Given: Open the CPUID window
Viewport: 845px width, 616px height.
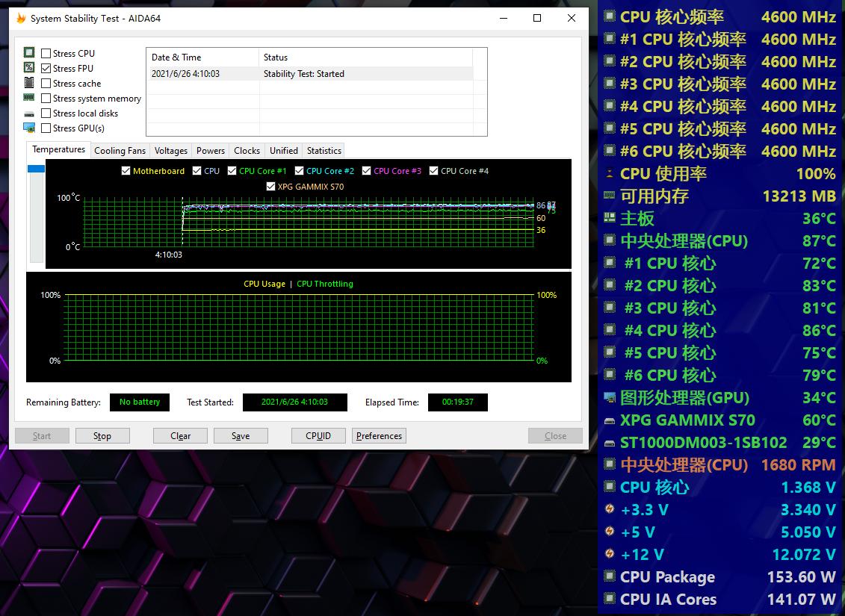Looking at the screenshot, I should [318, 436].
